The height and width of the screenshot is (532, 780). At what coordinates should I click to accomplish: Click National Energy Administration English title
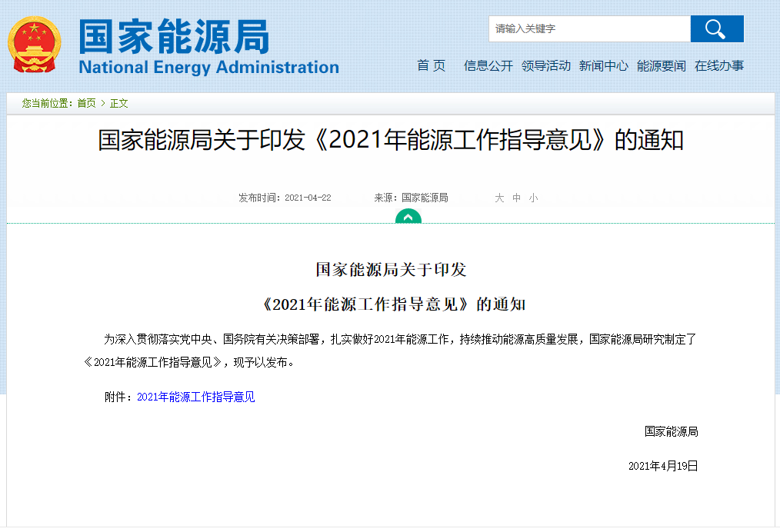click(209, 67)
